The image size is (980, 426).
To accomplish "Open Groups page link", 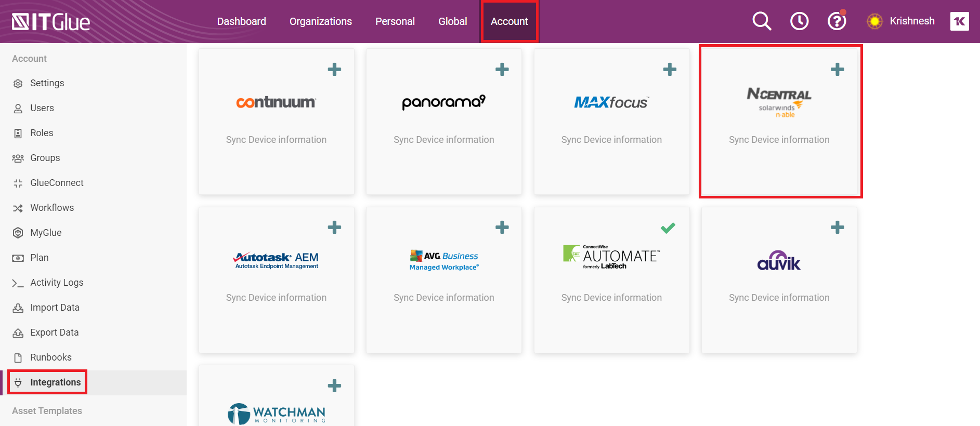I will [45, 158].
